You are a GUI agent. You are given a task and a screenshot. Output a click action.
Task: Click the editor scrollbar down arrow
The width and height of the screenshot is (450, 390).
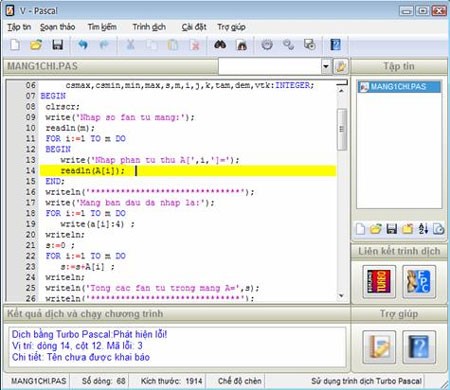click(x=341, y=296)
